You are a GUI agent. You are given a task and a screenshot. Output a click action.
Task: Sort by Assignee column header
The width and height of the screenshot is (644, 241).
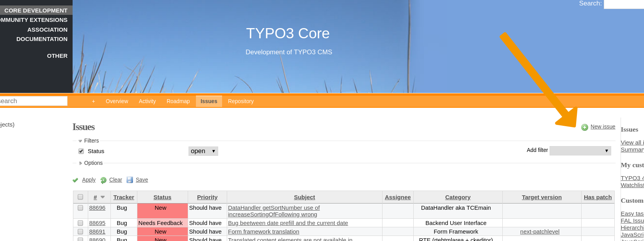pyautogui.click(x=398, y=197)
